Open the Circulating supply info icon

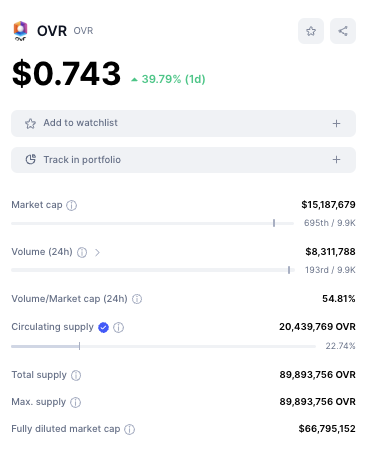pyautogui.click(x=118, y=328)
